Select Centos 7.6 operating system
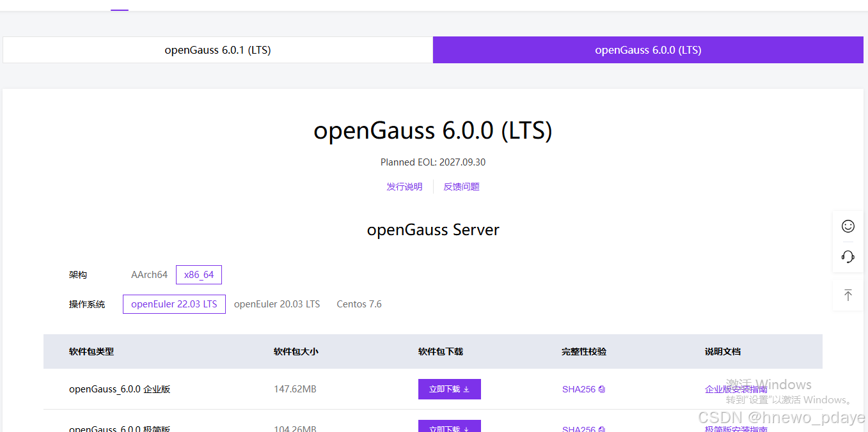 [359, 304]
